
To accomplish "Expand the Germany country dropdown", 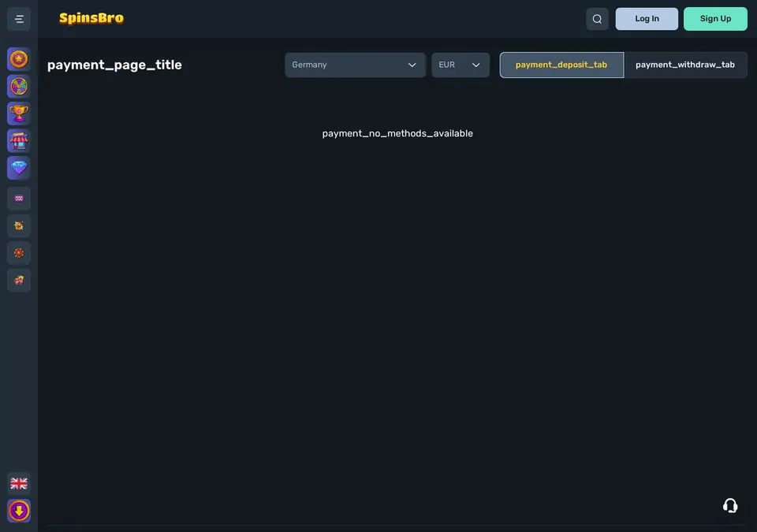I will point(355,65).
